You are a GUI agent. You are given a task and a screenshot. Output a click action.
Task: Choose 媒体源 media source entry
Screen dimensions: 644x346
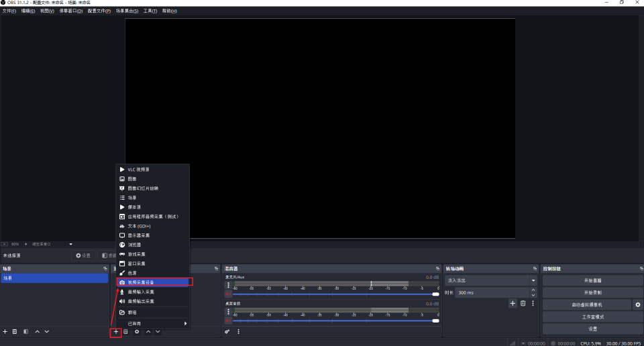(x=152, y=207)
